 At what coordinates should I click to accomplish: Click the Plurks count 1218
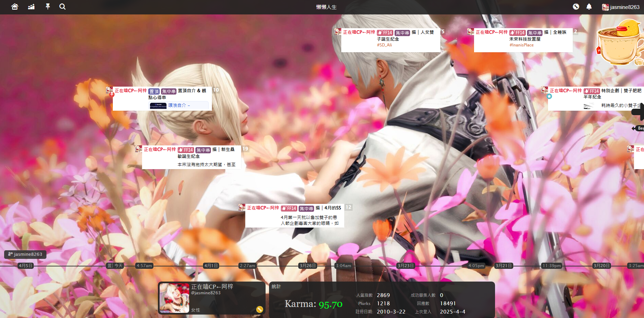click(x=383, y=304)
